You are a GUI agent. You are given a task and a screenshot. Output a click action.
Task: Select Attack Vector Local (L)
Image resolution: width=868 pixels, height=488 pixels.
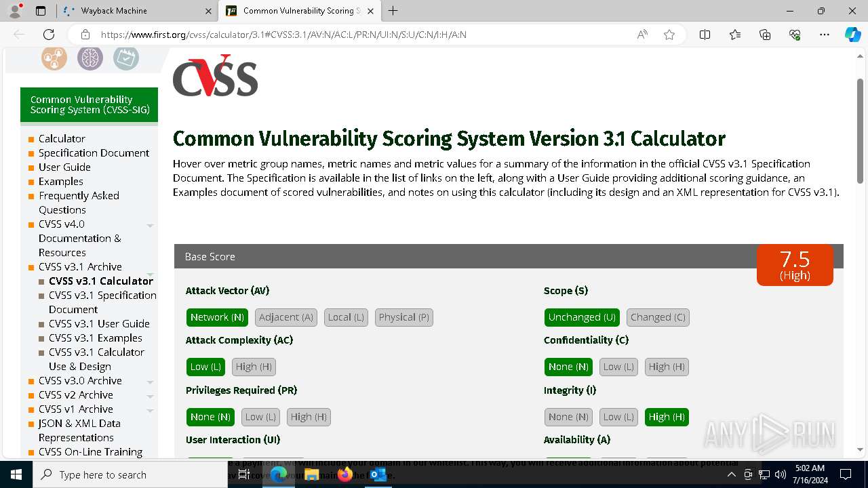[346, 317]
